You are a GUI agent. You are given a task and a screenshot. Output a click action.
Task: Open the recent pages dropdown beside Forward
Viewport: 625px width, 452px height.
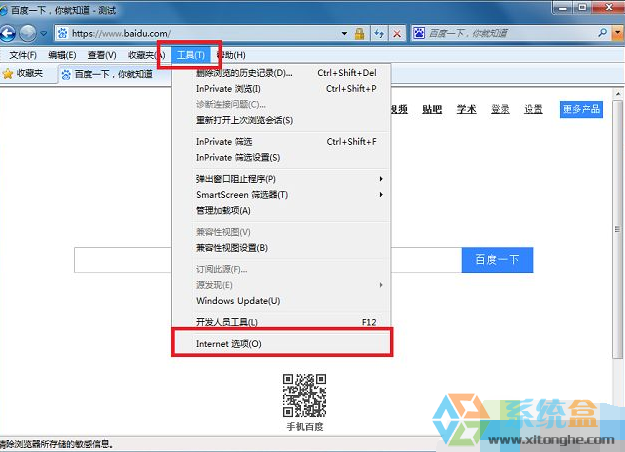(43, 34)
